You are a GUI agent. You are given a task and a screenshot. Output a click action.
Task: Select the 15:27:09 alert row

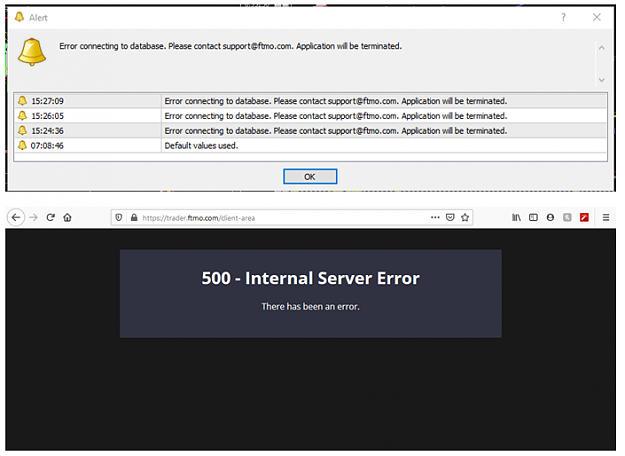click(311, 101)
